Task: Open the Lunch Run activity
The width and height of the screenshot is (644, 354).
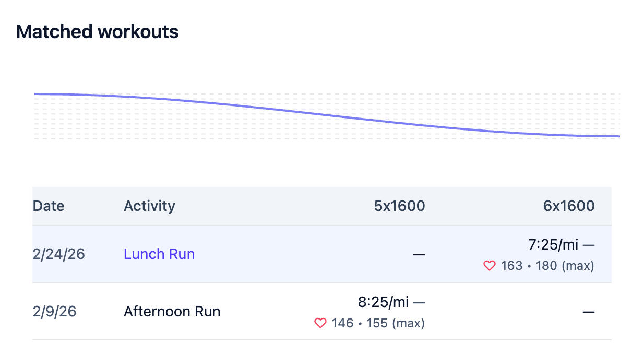Action: point(159,254)
